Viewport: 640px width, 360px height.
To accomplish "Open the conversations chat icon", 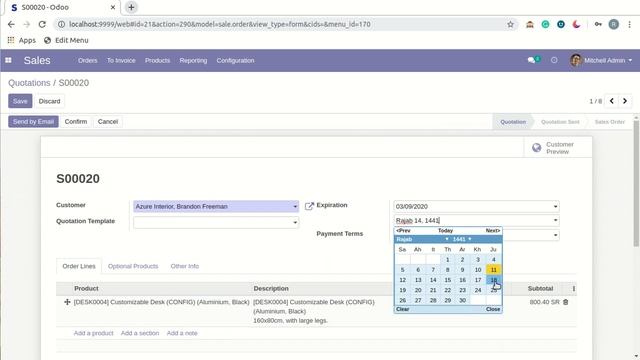I will point(531,60).
